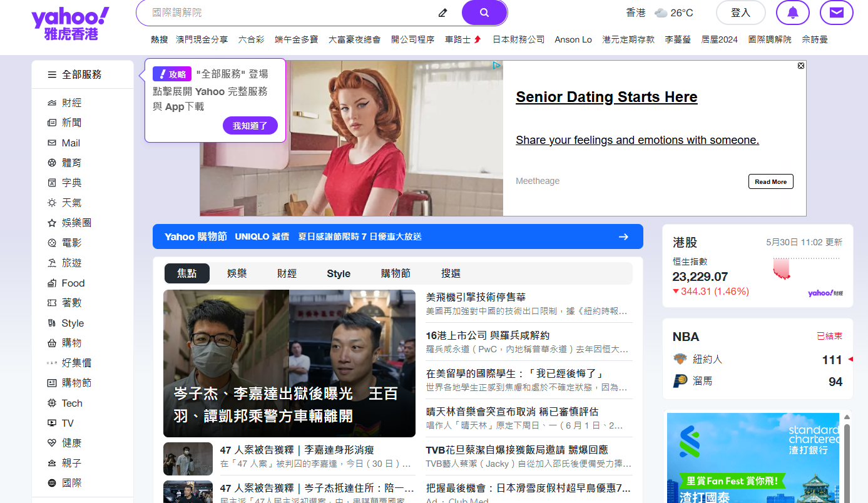The width and height of the screenshot is (868, 503).
Task: Click the 天氣 sidebar sun icon
Action: click(x=52, y=203)
